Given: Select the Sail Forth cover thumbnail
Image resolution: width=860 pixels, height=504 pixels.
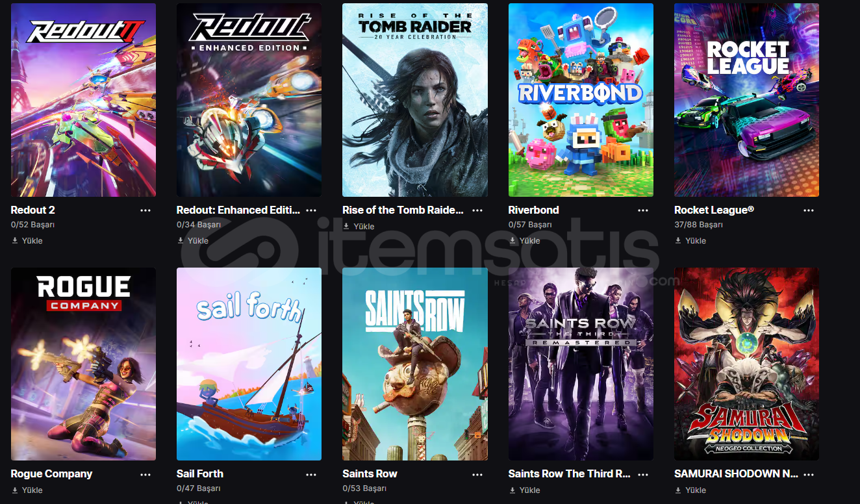Looking at the screenshot, I should click(249, 364).
